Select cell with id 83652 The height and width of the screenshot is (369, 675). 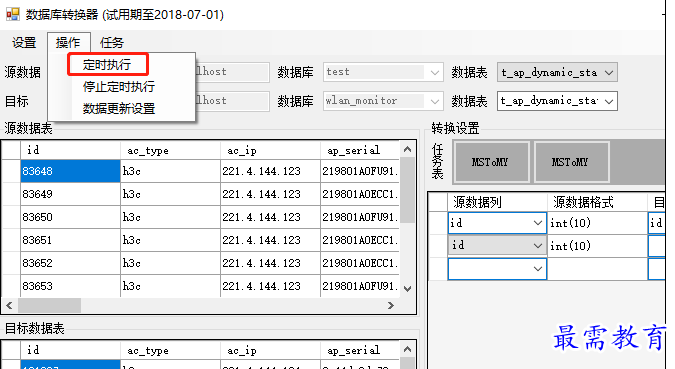pos(70,263)
